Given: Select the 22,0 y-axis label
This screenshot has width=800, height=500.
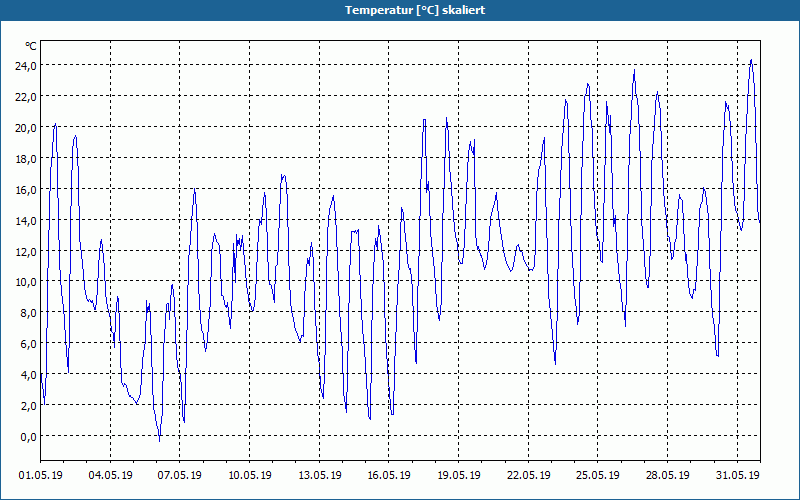Looking at the screenshot, I should 26,97.
